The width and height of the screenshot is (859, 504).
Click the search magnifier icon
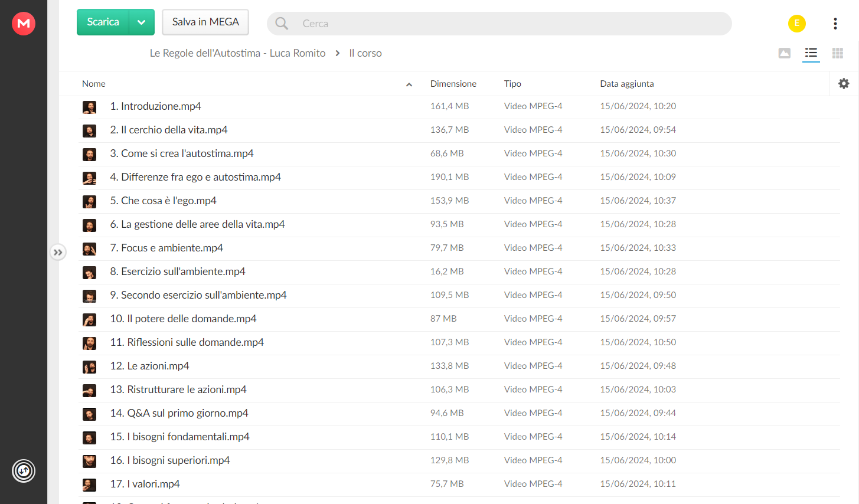click(x=282, y=24)
